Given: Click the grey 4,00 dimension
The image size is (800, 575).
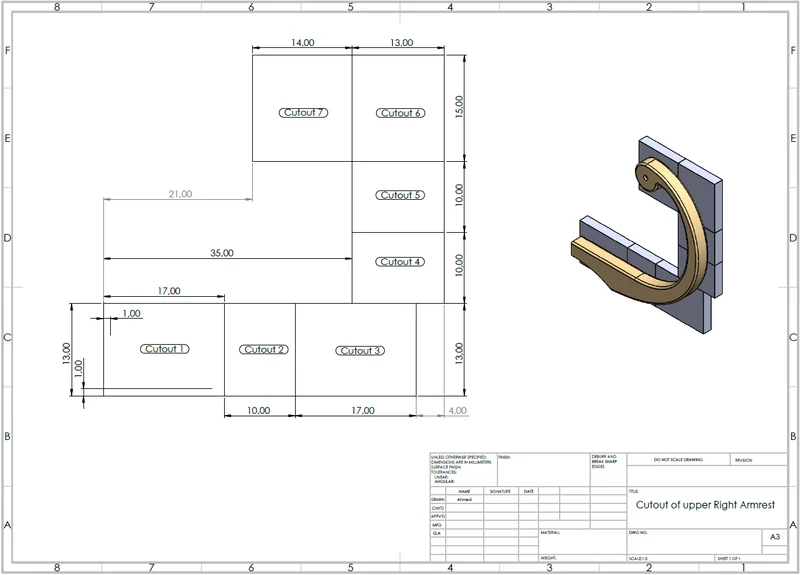Looking at the screenshot, I should pos(458,410).
